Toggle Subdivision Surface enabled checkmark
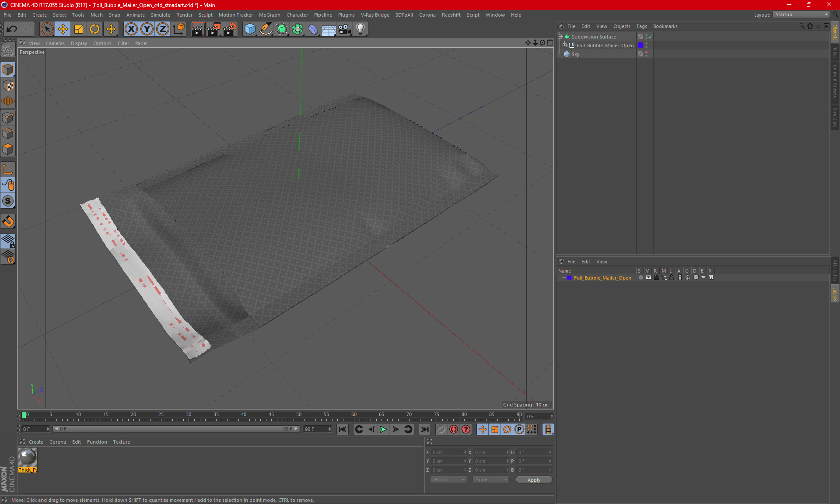The width and height of the screenshot is (840, 504). [x=651, y=37]
